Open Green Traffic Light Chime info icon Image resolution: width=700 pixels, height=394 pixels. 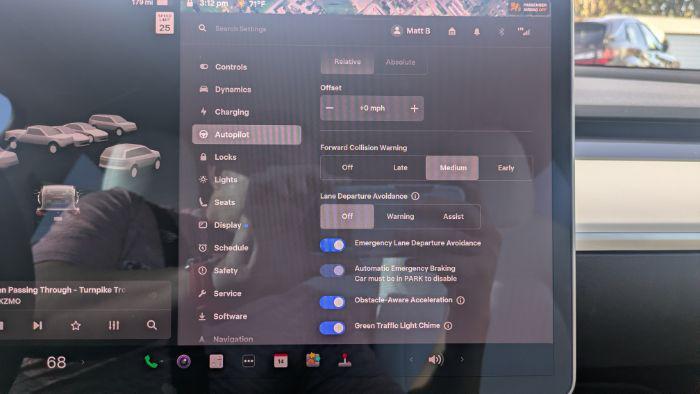(x=448, y=326)
